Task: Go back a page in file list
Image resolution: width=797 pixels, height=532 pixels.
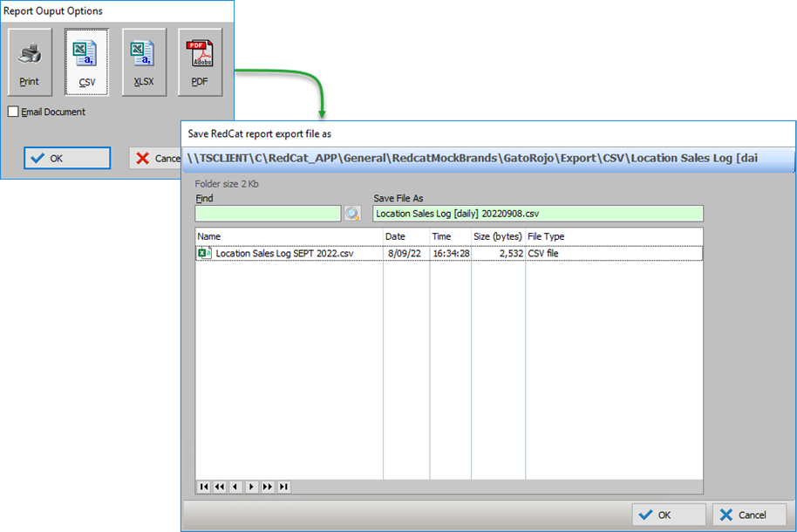Action: point(220,487)
